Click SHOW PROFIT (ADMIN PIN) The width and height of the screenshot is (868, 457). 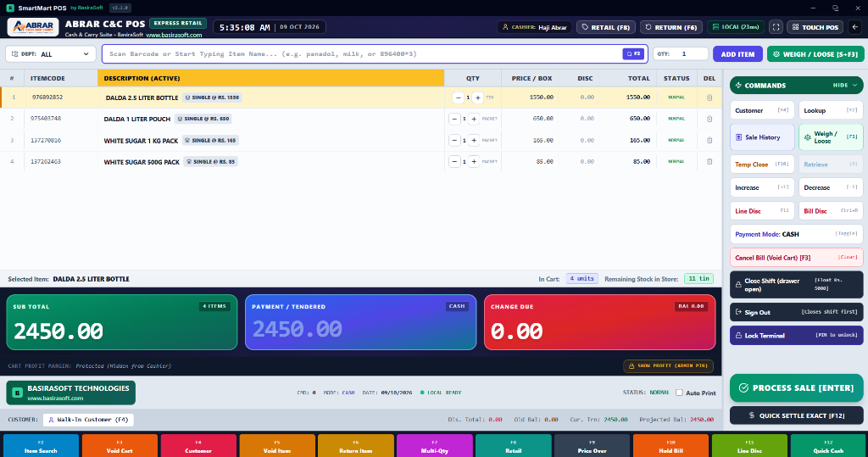pos(668,366)
